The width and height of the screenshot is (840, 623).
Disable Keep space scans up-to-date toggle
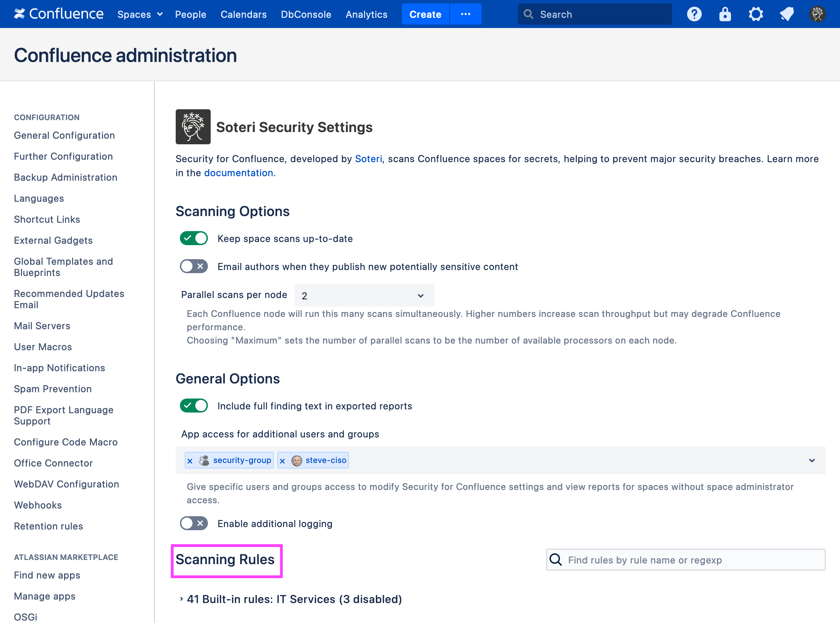(194, 238)
